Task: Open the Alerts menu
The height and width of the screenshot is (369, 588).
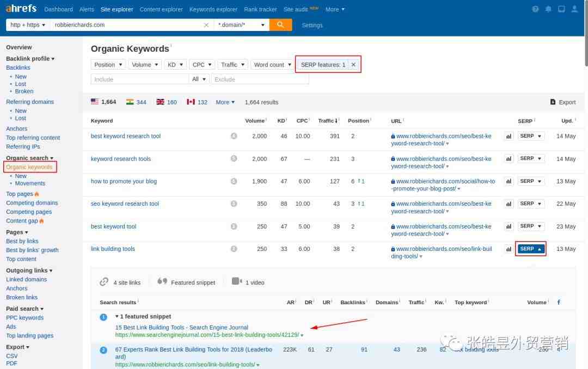Action: (x=87, y=9)
